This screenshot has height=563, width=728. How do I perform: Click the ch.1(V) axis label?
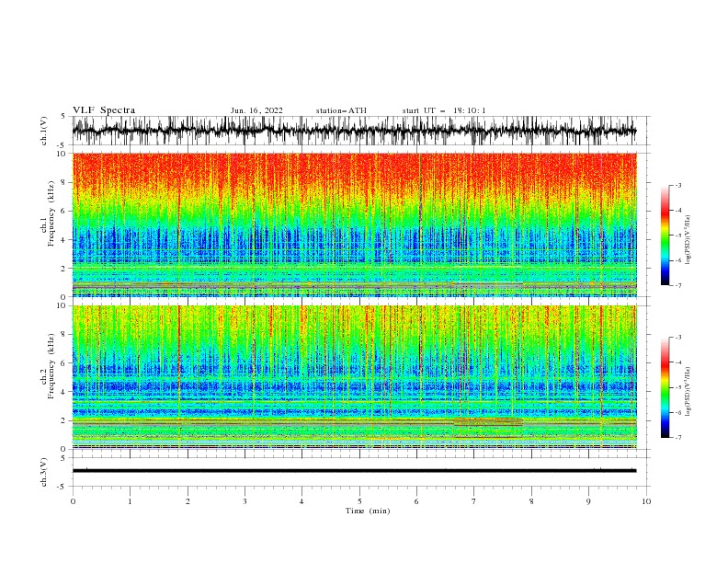pyautogui.click(x=44, y=131)
